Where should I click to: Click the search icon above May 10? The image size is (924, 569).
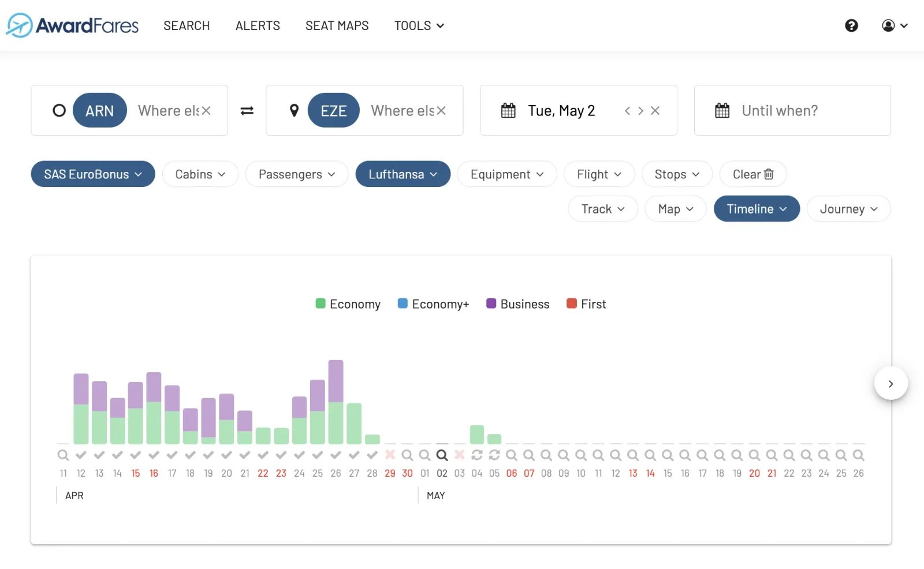point(581,455)
